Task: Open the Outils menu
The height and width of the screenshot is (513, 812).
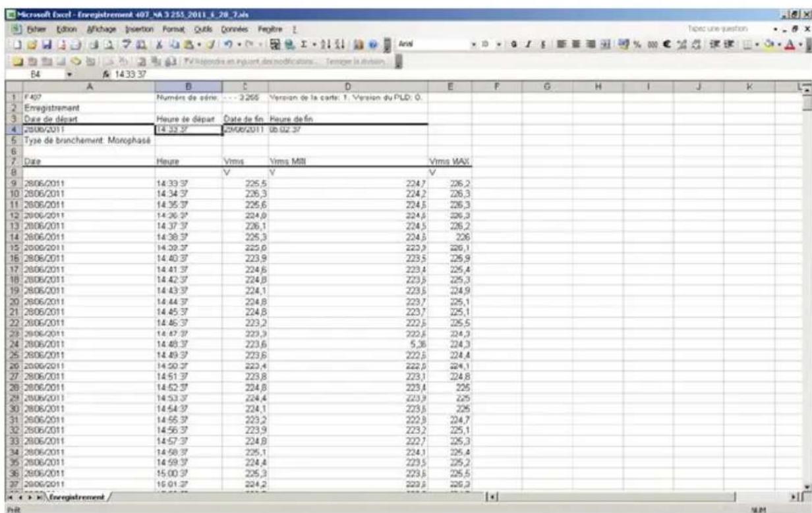Action: 203,29
